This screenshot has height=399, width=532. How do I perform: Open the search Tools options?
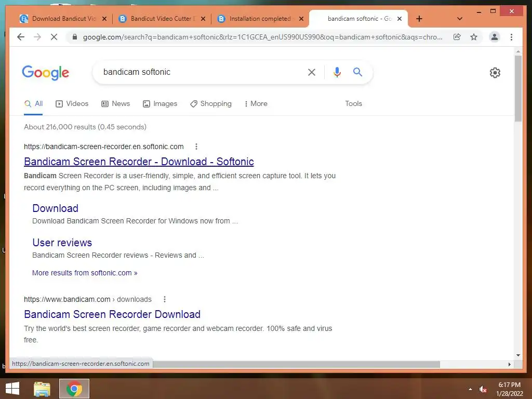point(353,104)
